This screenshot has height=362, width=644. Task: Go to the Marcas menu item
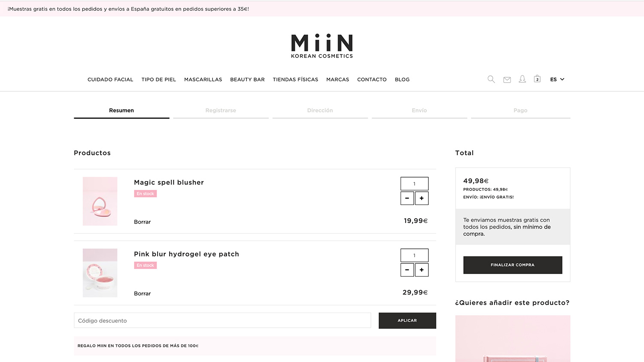(x=337, y=80)
